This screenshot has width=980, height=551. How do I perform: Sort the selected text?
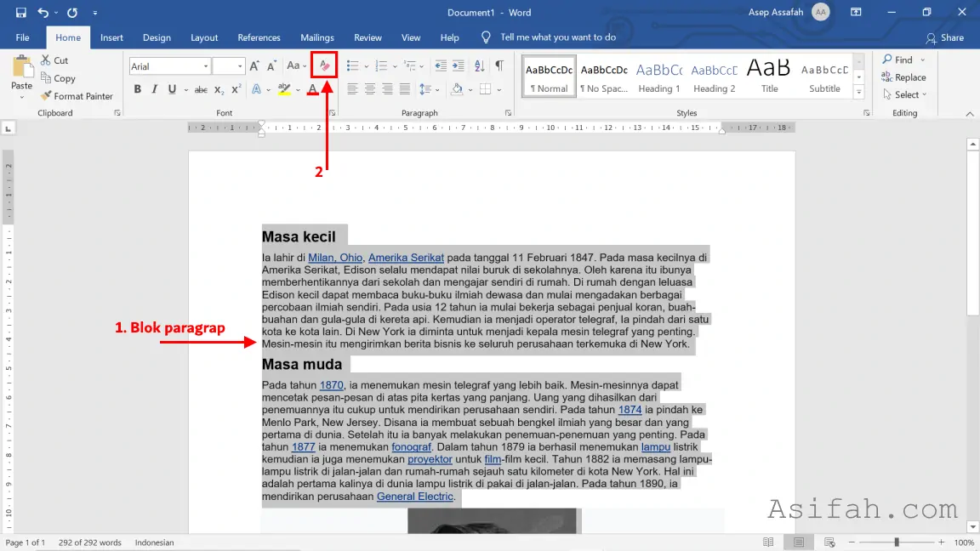tap(480, 65)
